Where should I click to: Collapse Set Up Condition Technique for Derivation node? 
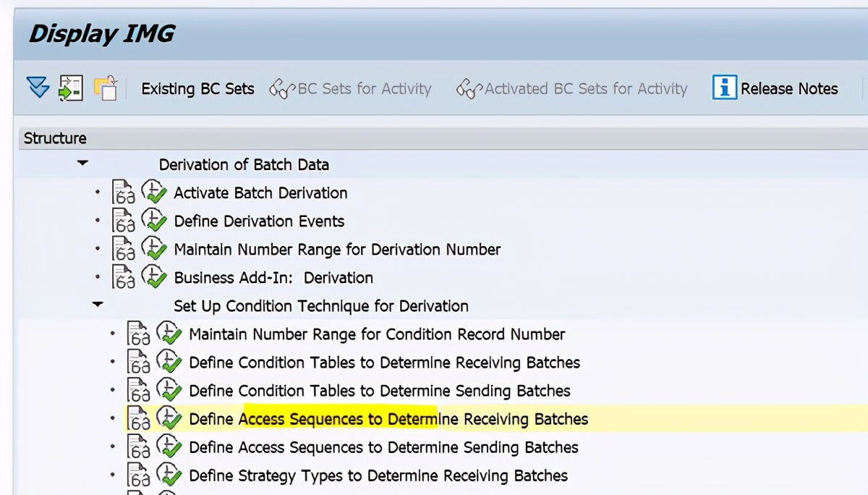tap(98, 304)
